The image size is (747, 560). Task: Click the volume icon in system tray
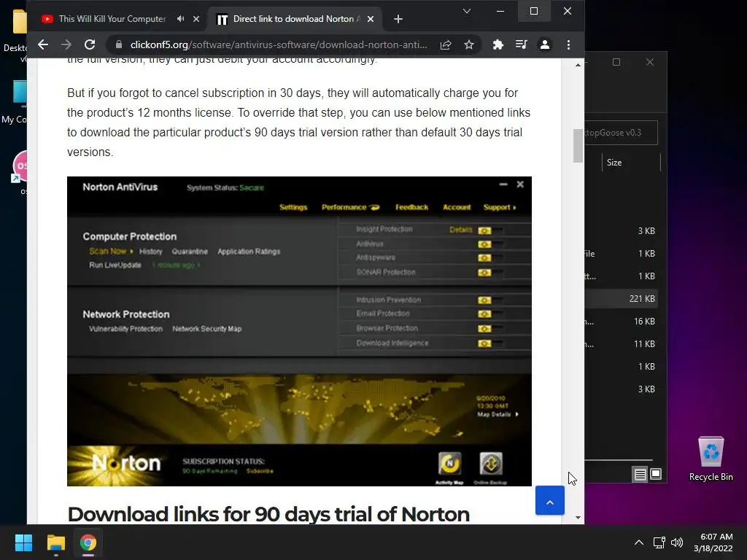tap(676, 542)
